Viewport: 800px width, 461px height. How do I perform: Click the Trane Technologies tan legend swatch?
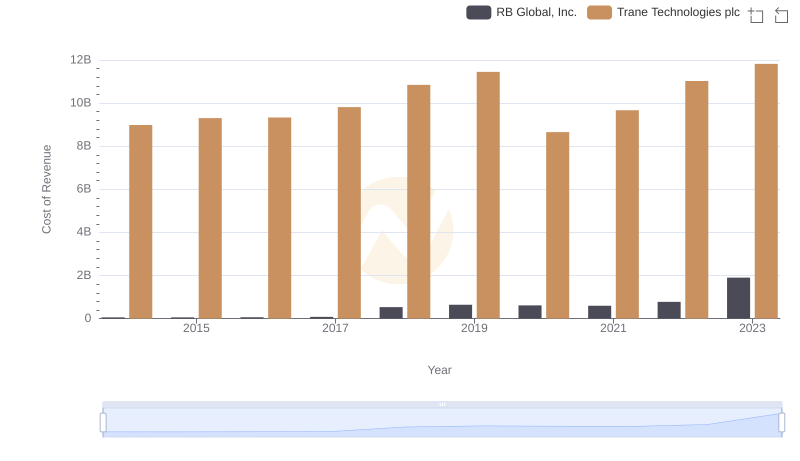click(599, 12)
